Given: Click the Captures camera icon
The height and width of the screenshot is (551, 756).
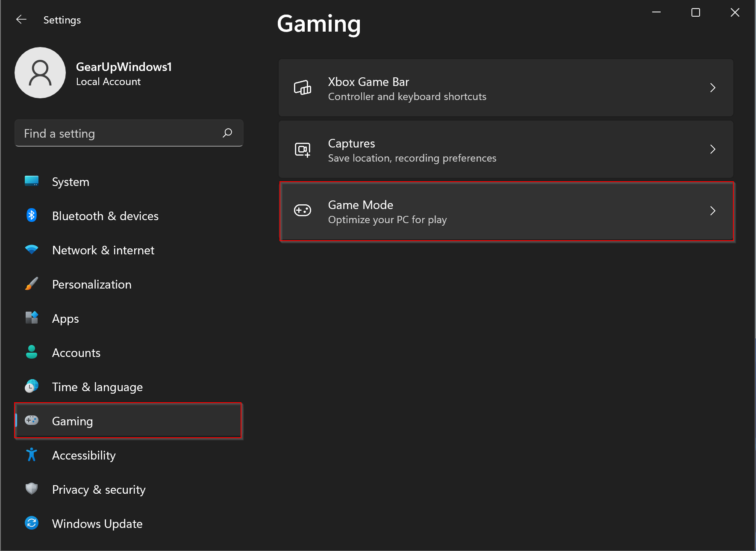Looking at the screenshot, I should [303, 150].
